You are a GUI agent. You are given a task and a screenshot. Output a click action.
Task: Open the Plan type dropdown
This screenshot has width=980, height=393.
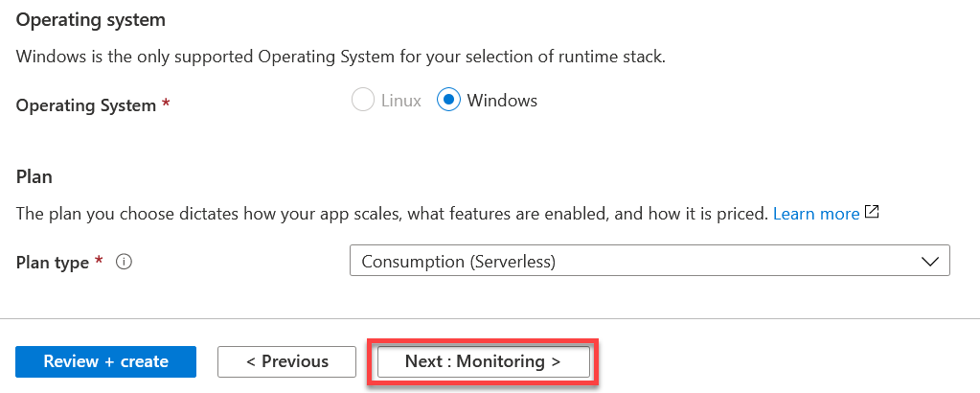(x=650, y=261)
